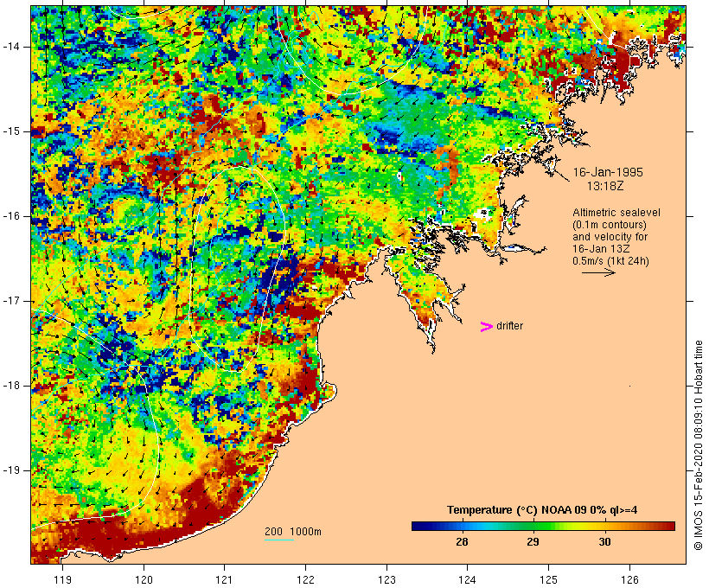Click the longitude axis label '120'
709x588 pixels.
144,579
